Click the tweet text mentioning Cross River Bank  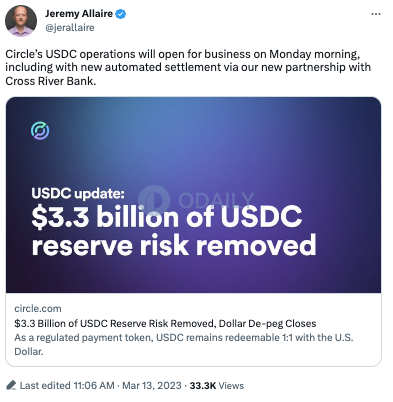pos(188,67)
